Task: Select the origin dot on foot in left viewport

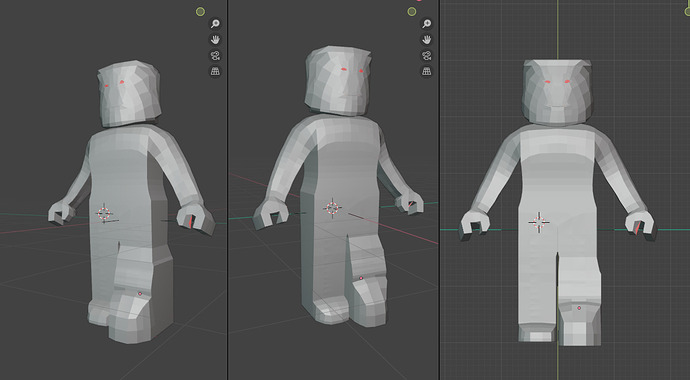Action: point(140,293)
